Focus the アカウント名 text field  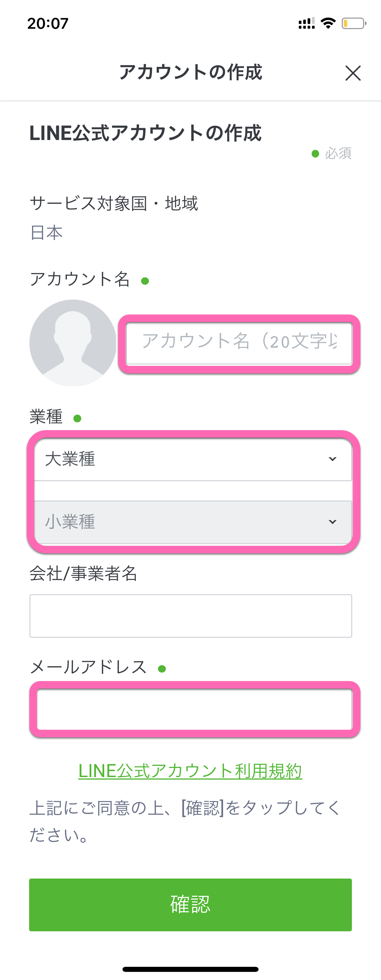click(239, 343)
